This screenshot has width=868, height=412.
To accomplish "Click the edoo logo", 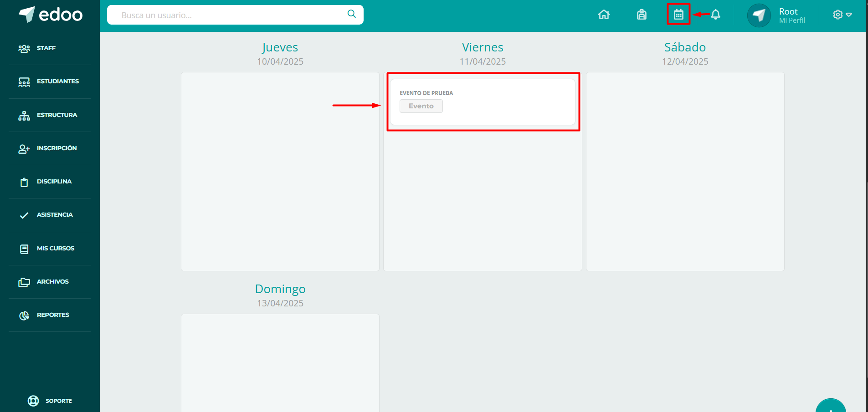I will (51, 15).
